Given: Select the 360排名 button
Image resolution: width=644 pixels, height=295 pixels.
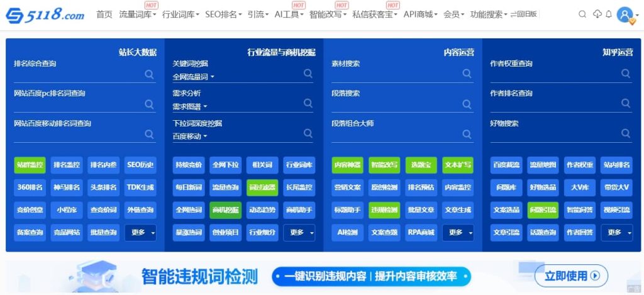Looking at the screenshot, I should pyautogui.click(x=30, y=187).
